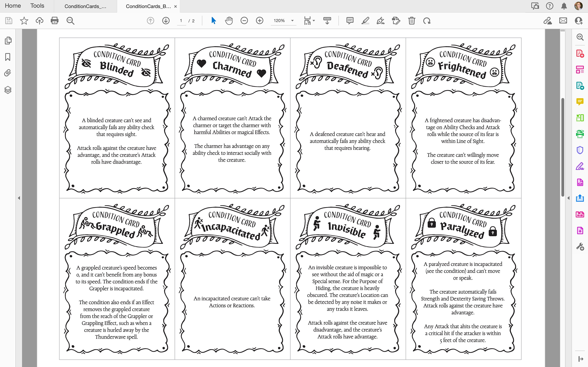Open the Attachments panel

coord(7,73)
